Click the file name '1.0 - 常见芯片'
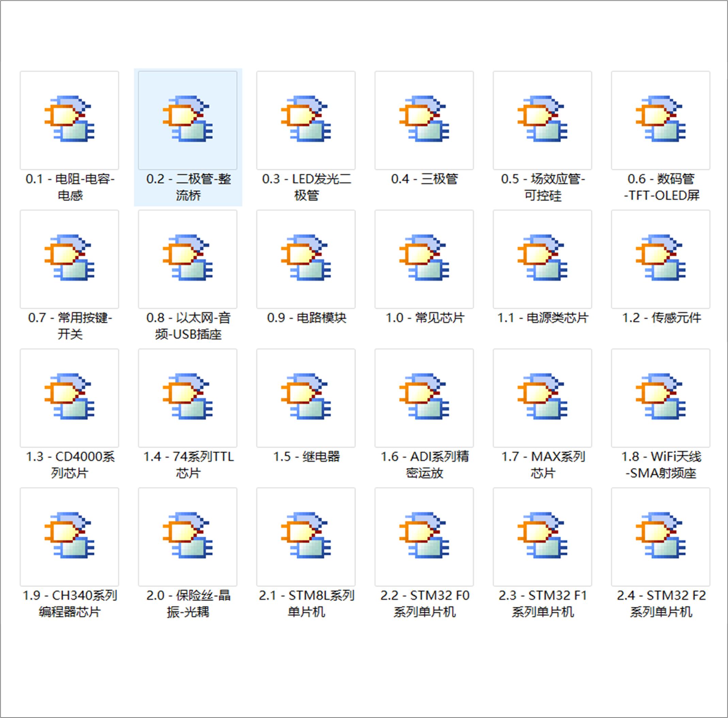The height and width of the screenshot is (718, 728). tap(425, 318)
